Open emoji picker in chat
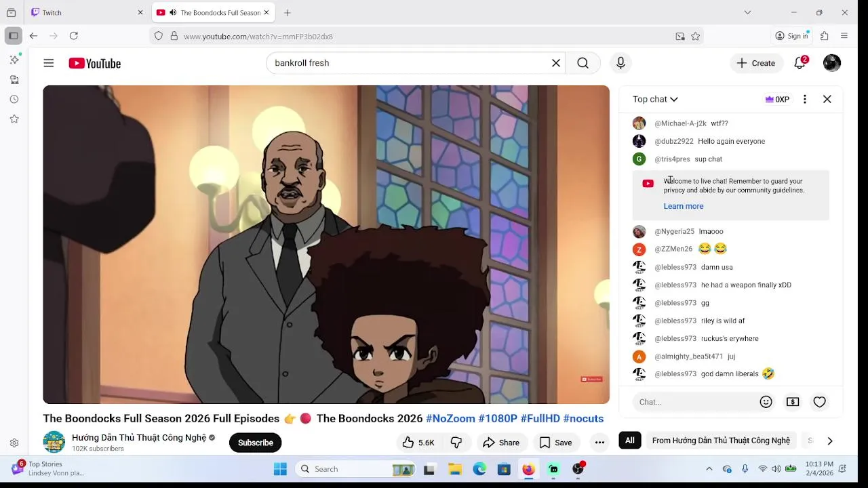 pyautogui.click(x=766, y=402)
